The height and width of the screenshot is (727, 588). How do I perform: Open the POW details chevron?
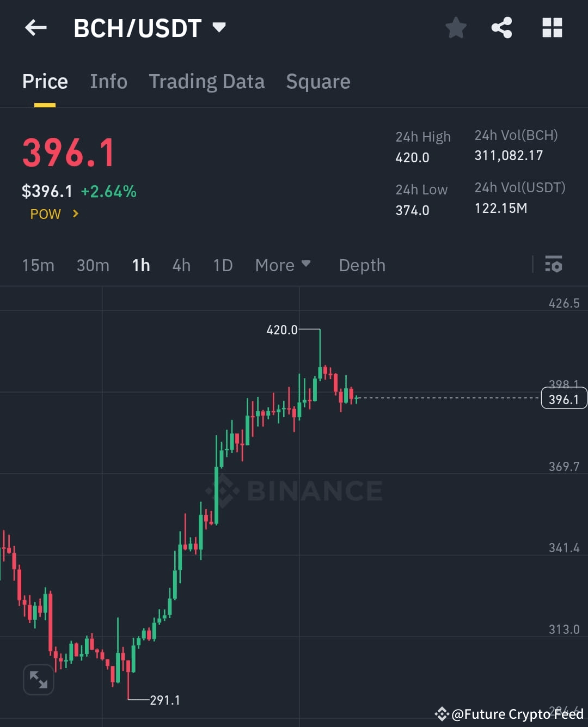tap(76, 214)
